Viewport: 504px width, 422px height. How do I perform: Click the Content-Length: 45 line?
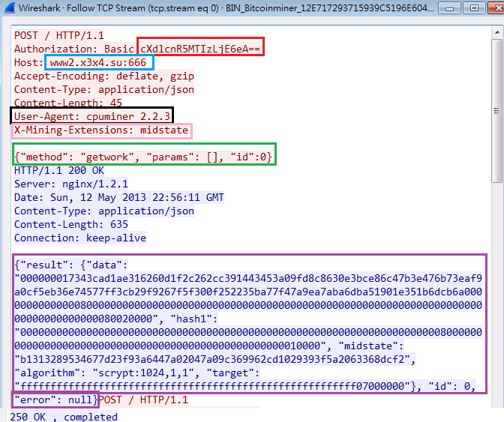68,103
